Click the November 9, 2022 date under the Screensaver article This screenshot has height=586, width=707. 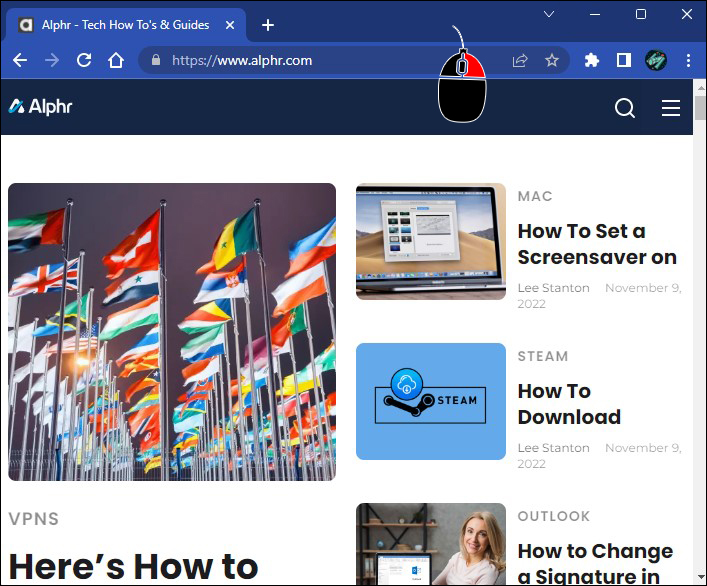[600, 296]
